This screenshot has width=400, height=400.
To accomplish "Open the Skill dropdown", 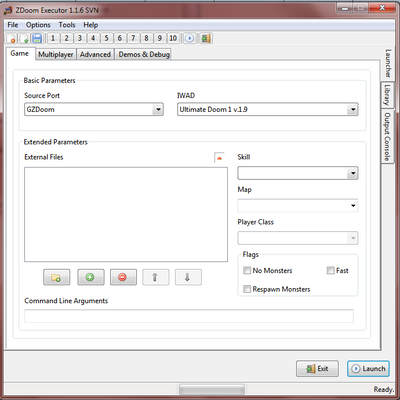I will pyautogui.click(x=298, y=173).
